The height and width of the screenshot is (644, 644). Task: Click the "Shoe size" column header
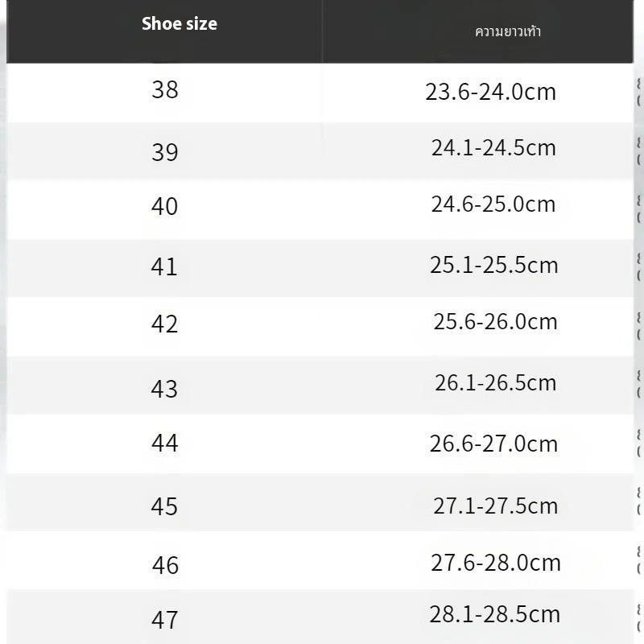click(x=179, y=24)
